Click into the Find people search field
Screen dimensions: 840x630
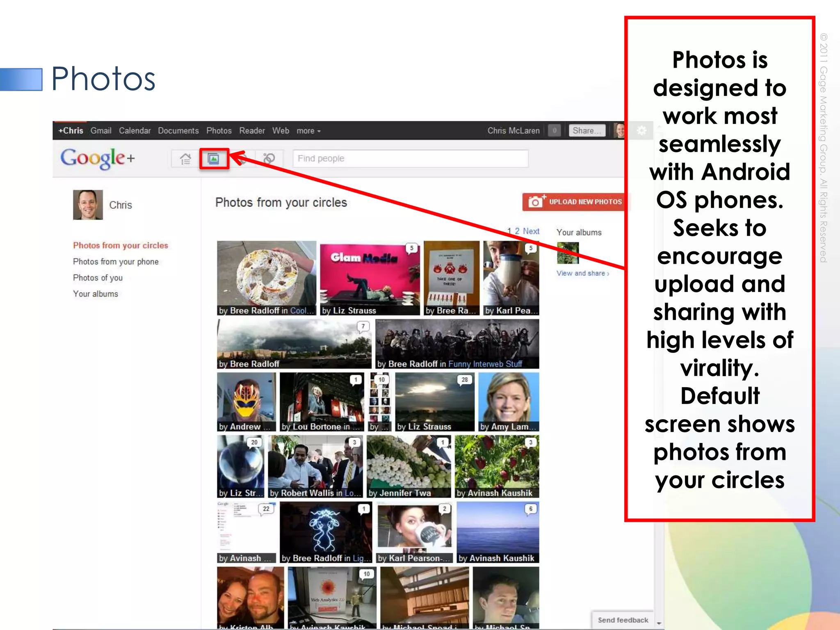pos(410,159)
